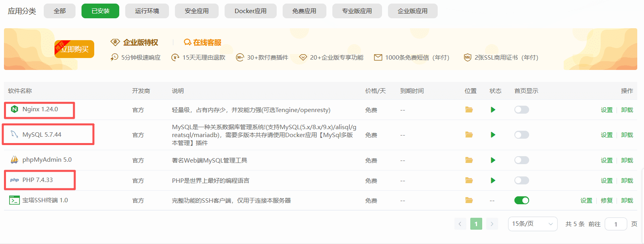644x244 pixels.
Task: Go to previous page using left chevron
Action: (x=460, y=224)
